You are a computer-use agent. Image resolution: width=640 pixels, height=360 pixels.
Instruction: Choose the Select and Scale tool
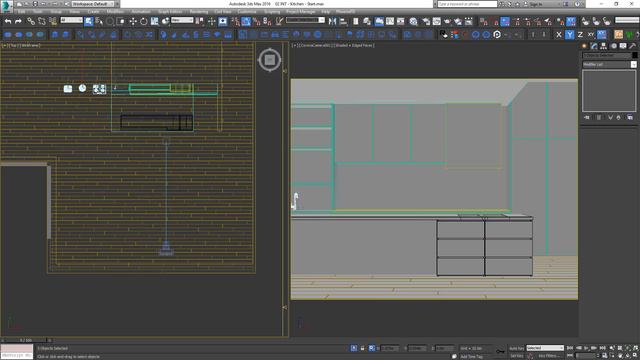[155, 21]
